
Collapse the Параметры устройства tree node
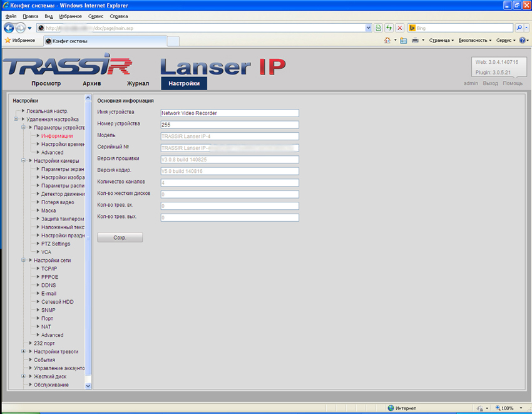tap(23, 127)
